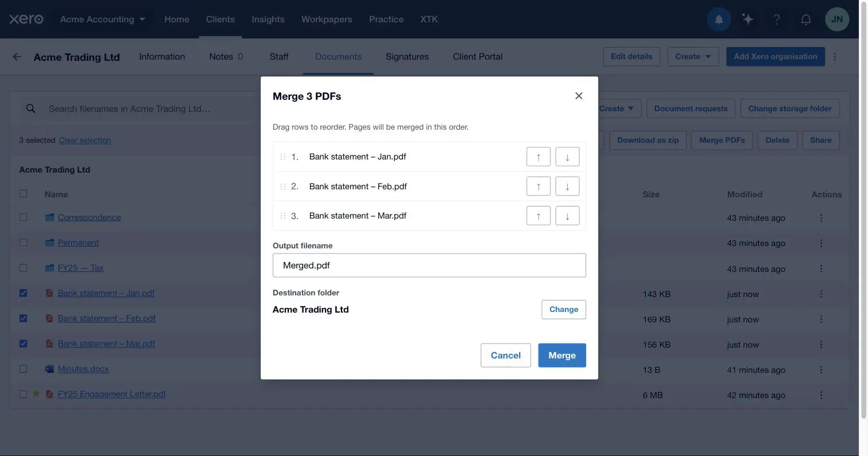The image size is (868, 456).
Task: Open the Correspondence folder link
Action: point(89,217)
